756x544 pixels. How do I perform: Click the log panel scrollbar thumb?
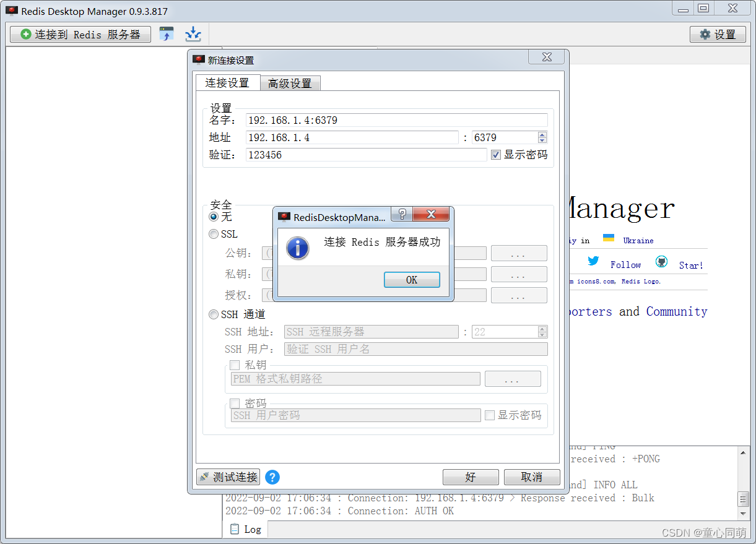click(744, 499)
